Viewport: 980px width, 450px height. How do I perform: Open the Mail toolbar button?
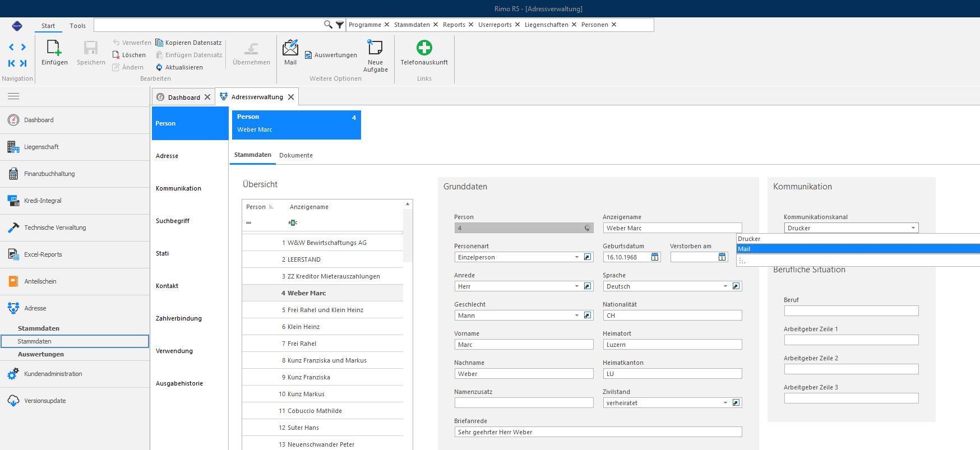click(x=290, y=53)
